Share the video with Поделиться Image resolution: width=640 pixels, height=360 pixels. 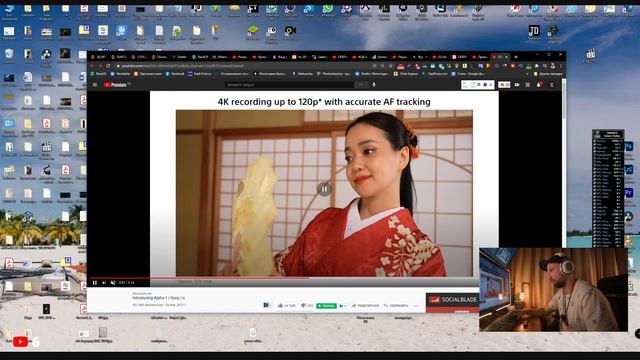tap(365, 305)
